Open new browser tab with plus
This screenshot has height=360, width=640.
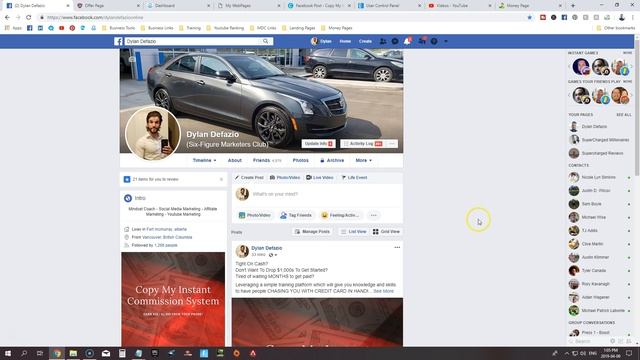[x=573, y=6]
